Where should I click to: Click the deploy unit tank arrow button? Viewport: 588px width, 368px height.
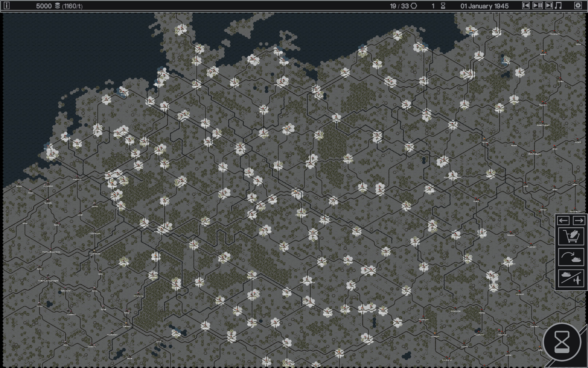click(571, 257)
